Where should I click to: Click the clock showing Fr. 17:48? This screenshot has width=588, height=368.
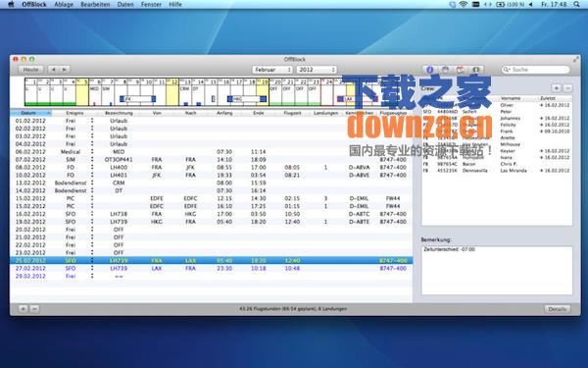(554, 4)
